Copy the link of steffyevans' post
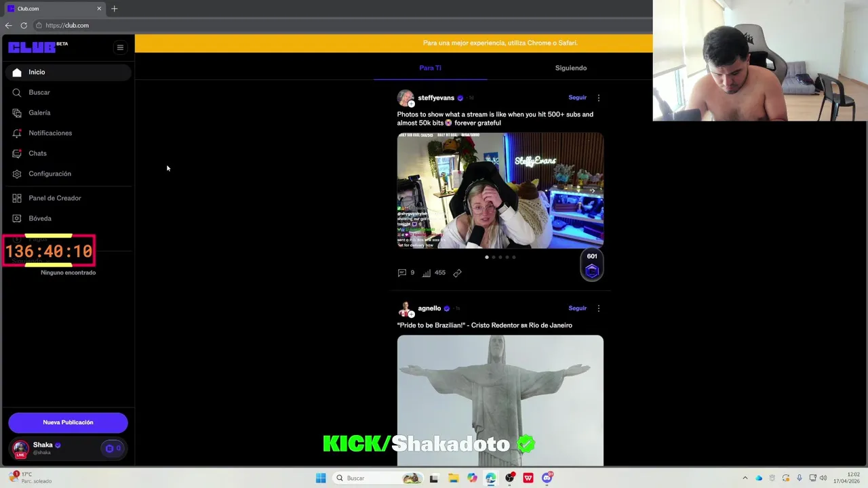 click(x=457, y=273)
